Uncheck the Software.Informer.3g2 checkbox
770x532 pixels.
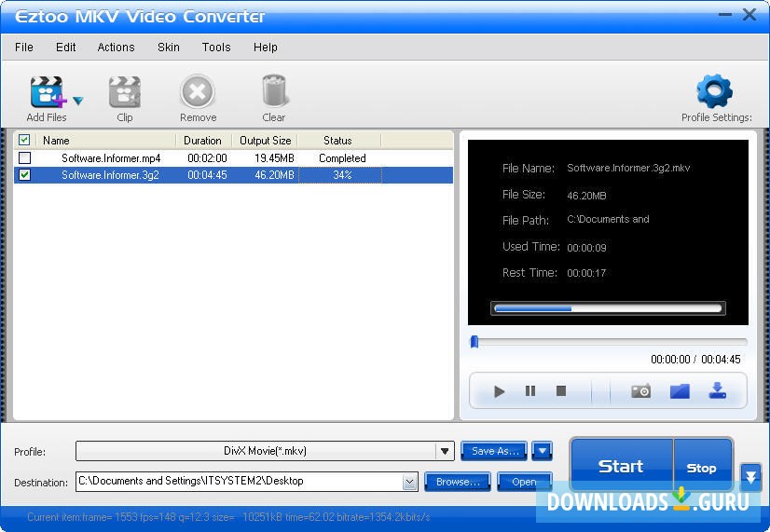click(24, 175)
